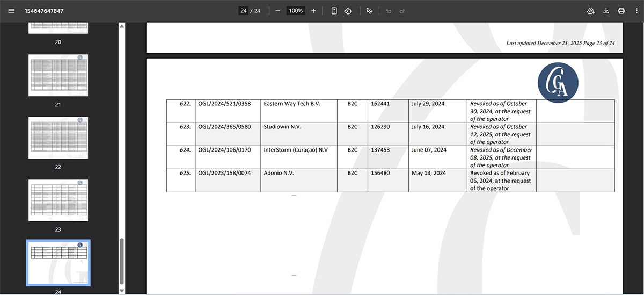This screenshot has height=295, width=644.
Task: Go to page 23 thumbnail
Action: 58,200
